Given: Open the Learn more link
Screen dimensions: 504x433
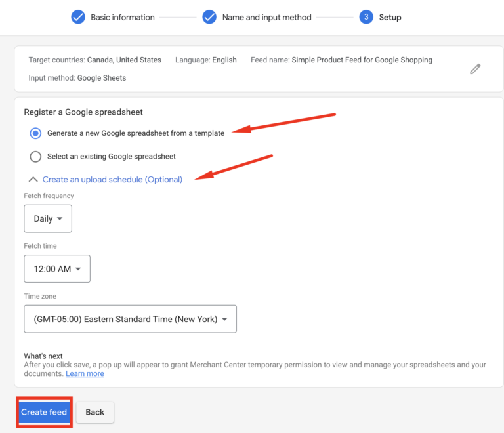Looking at the screenshot, I should 85,373.
